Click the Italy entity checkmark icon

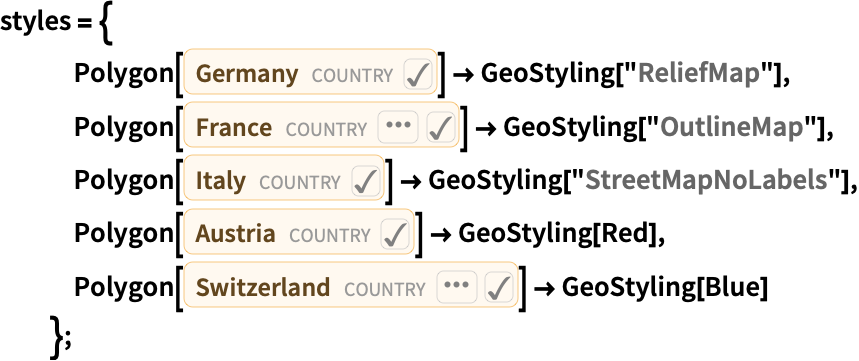click(x=365, y=181)
